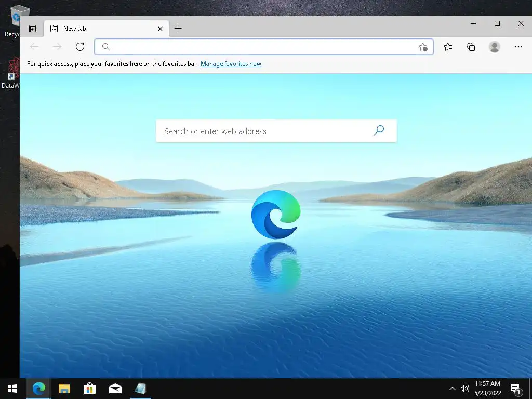This screenshot has height=399, width=532.
Task: Open Settings and more ellipsis menu
Action: coord(518,46)
